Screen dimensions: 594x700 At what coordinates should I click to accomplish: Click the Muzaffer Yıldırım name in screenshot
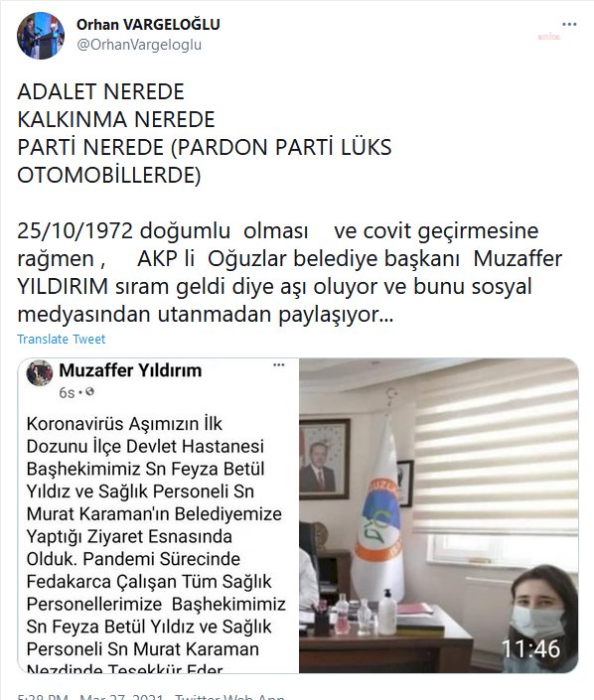click(130, 370)
